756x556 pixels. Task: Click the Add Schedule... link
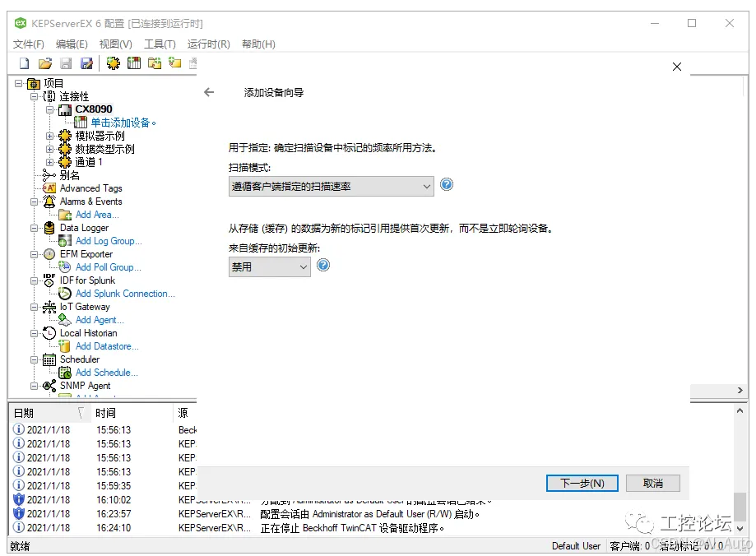[107, 373]
